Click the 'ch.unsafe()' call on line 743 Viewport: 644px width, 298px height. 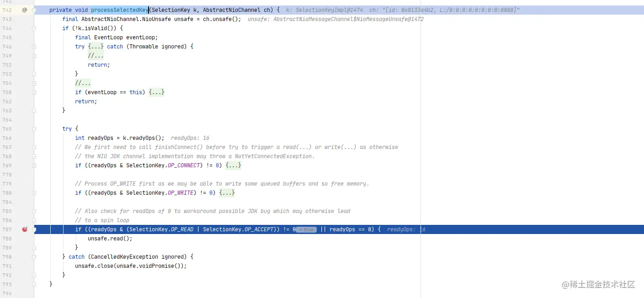222,19
